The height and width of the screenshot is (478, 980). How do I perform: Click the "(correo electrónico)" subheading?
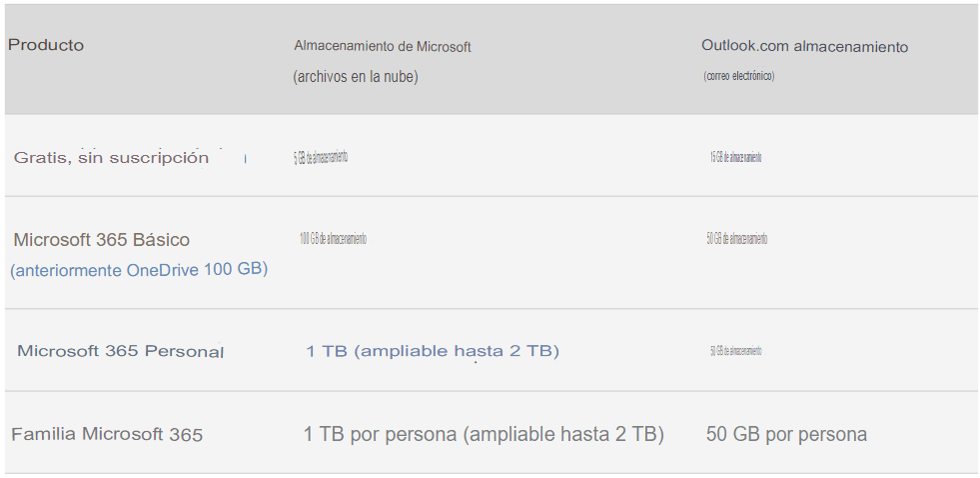(739, 76)
